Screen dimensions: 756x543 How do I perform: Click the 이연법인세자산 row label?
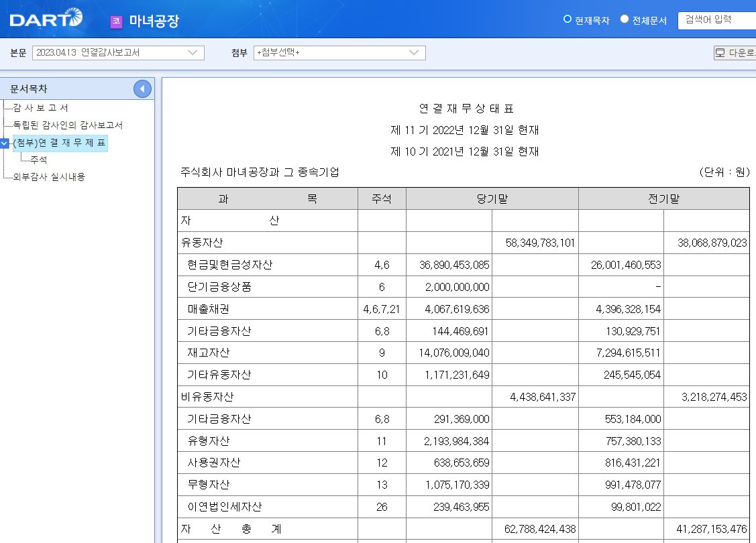(x=225, y=507)
